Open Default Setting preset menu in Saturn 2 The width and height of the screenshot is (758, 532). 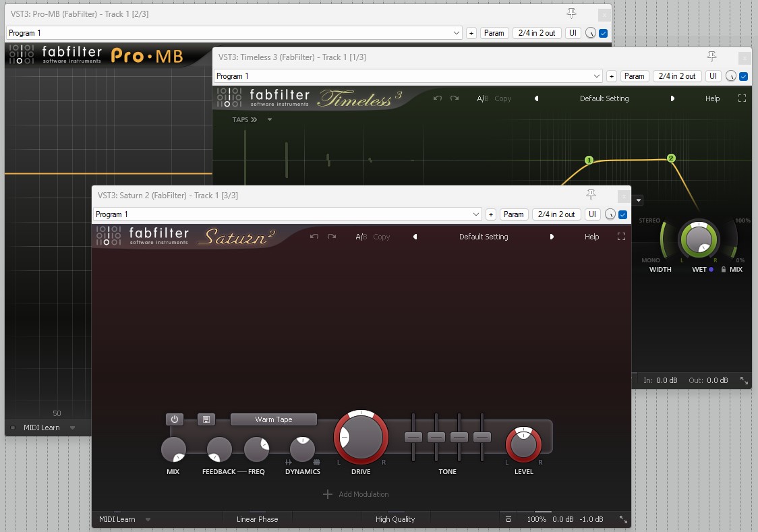pyautogui.click(x=484, y=237)
